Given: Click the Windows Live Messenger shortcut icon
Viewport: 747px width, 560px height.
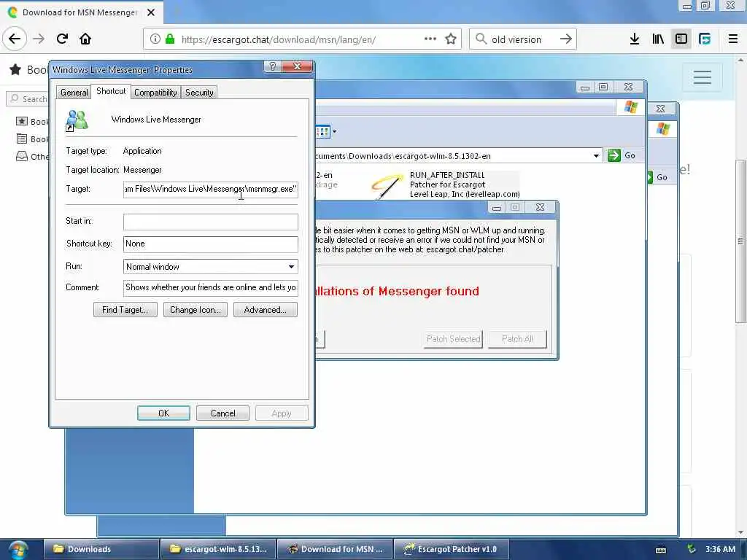Looking at the screenshot, I should click(77, 120).
